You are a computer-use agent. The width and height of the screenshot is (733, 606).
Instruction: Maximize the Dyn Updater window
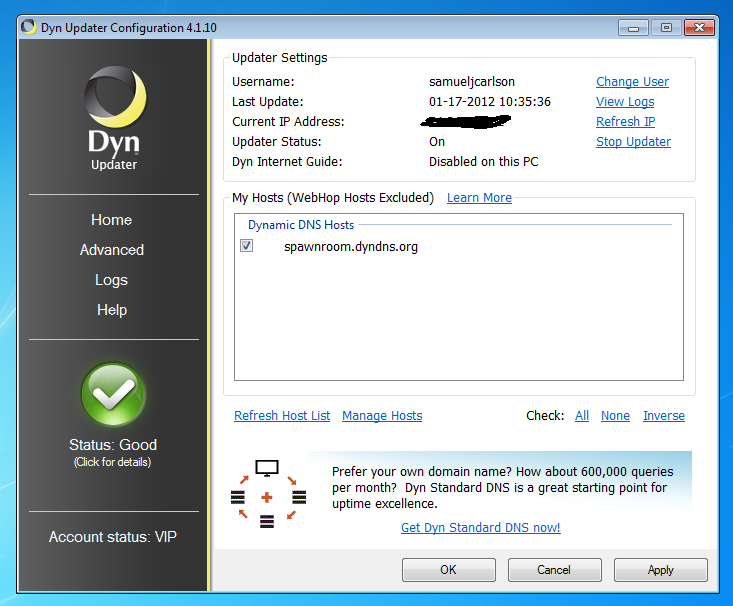(666, 28)
